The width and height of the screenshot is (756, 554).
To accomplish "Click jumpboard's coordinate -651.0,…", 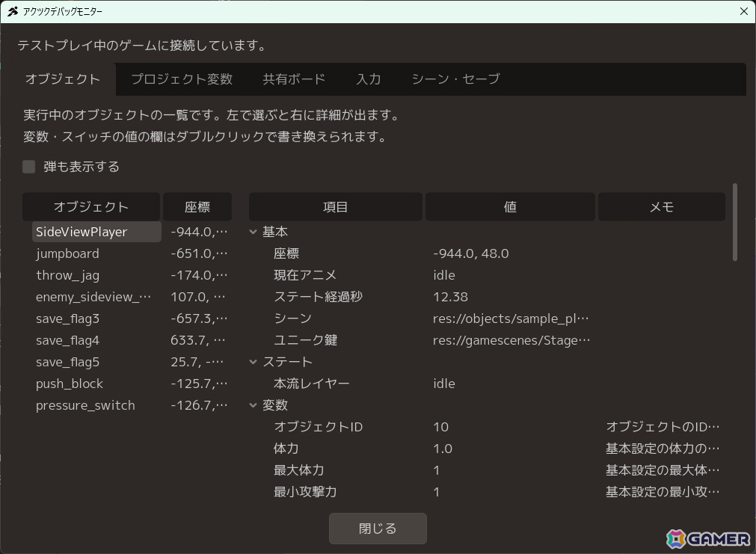I will tap(199, 253).
